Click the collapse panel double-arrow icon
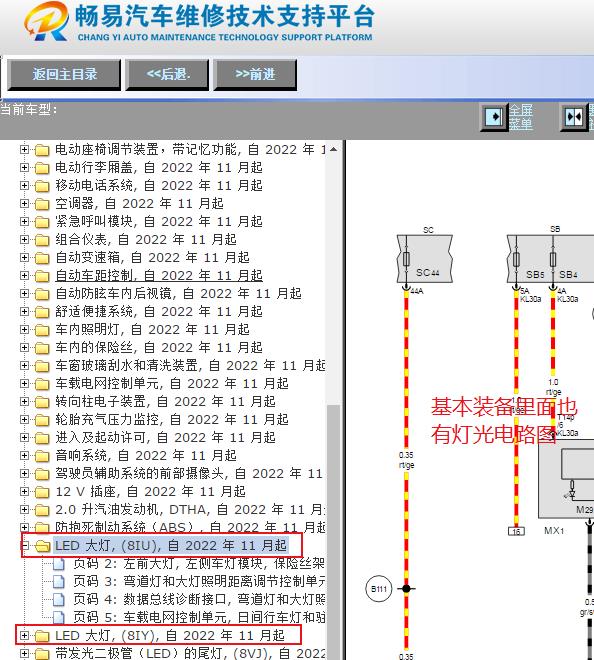Screen dimensions: 594x660 [x=574, y=117]
